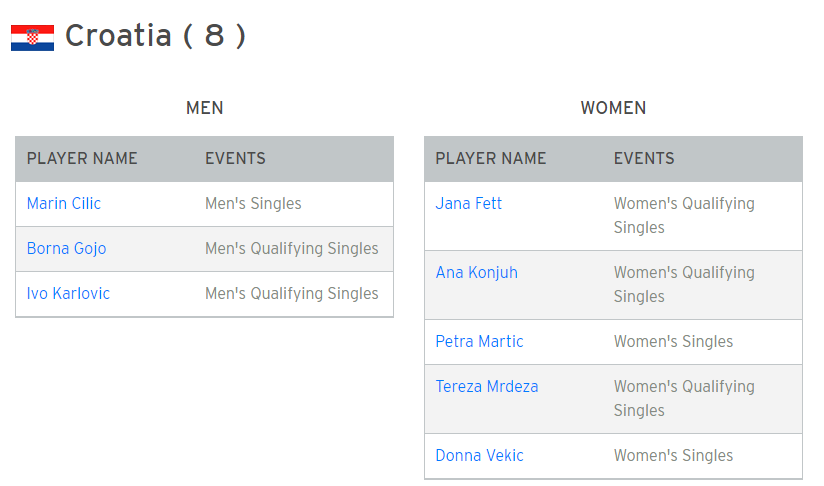View Ana Konjuh player page
824x486 pixels.
[x=476, y=272]
